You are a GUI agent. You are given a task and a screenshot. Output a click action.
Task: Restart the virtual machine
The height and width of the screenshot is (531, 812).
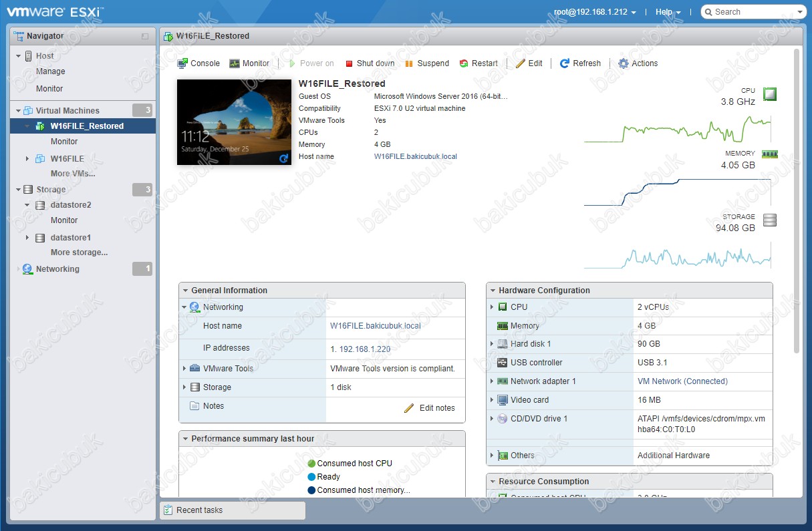pos(479,63)
